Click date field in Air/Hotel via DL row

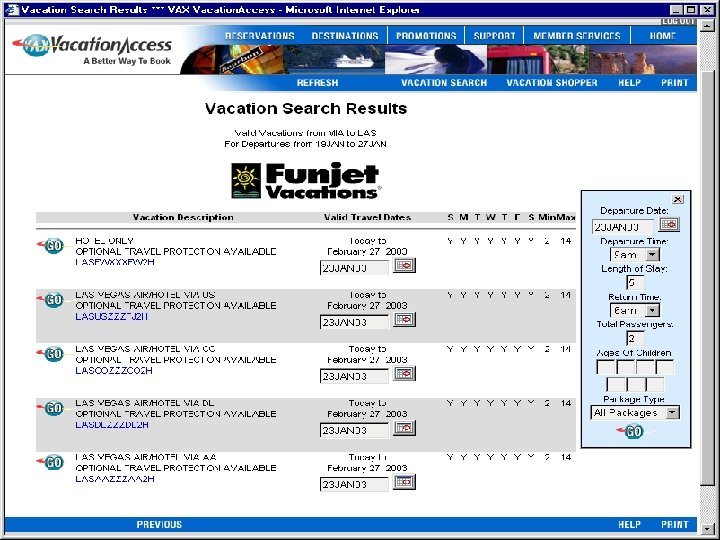click(354, 430)
